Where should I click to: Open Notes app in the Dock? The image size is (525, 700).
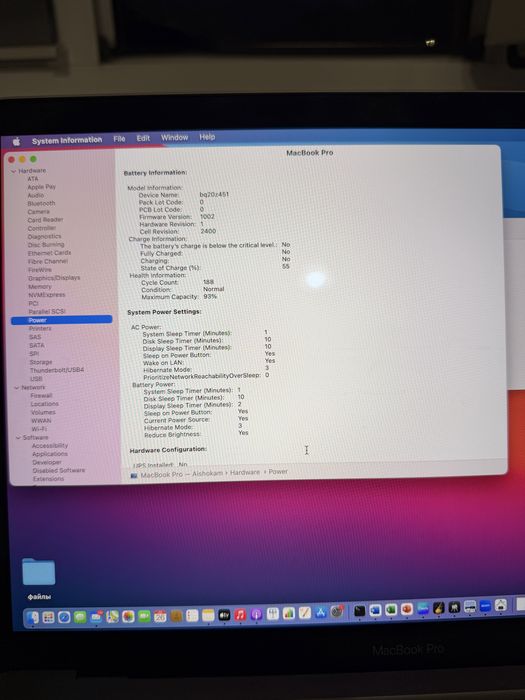[x=208, y=616]
